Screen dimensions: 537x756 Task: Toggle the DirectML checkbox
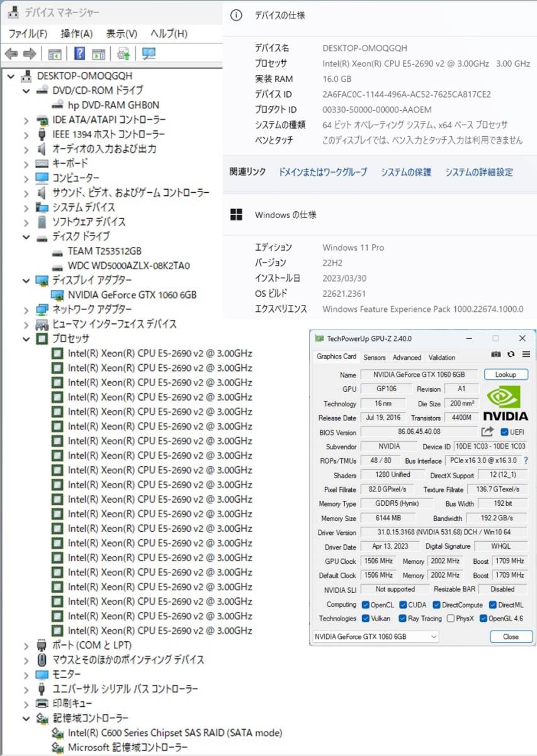pyautogui.click(x=493, y=605)
